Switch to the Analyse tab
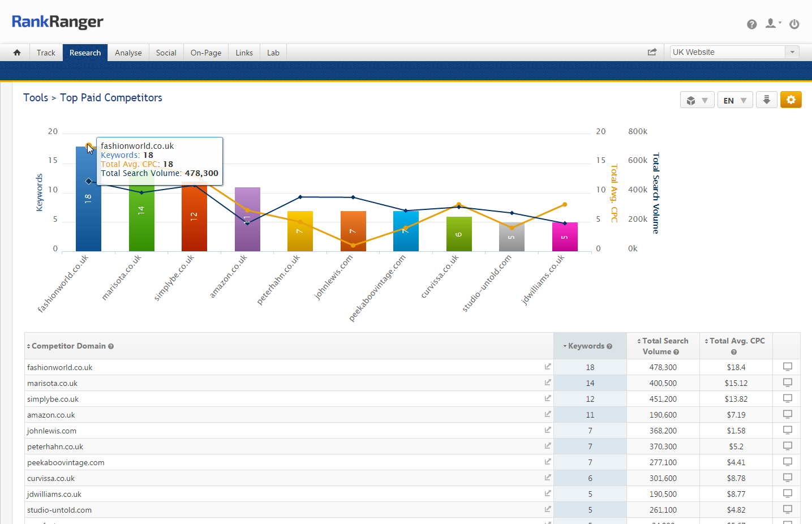 coord(128,53)
